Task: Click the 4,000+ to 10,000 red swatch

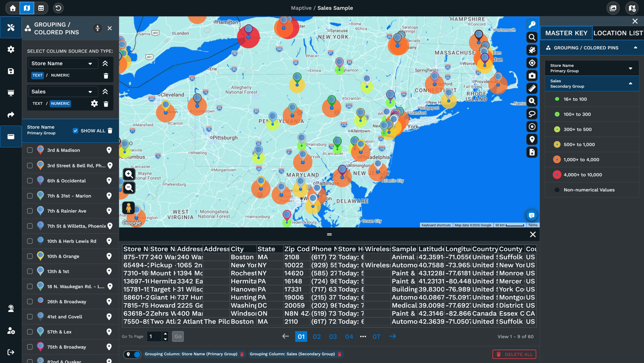Action: pos(557,175)
